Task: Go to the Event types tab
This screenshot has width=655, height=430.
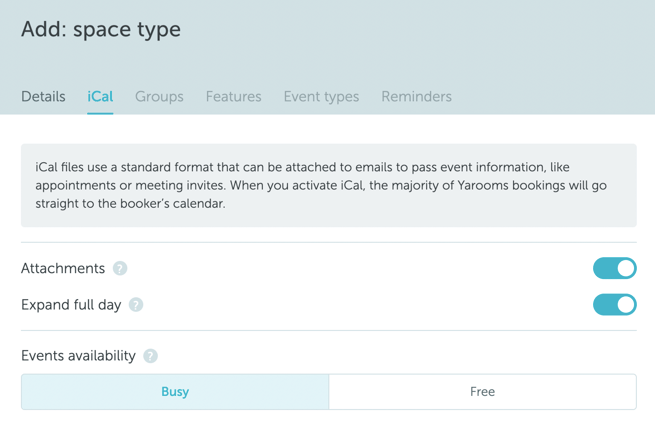Action: [321, 97]
